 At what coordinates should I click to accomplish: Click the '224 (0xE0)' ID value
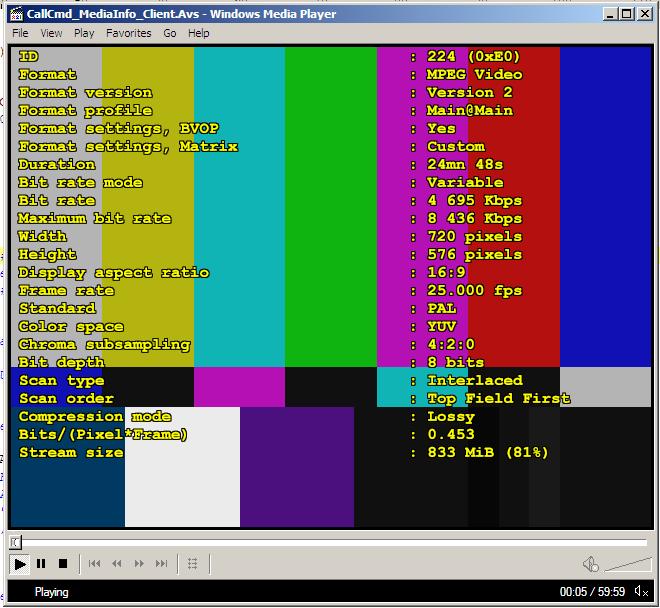pyautogui.click(x=474, y=56)
